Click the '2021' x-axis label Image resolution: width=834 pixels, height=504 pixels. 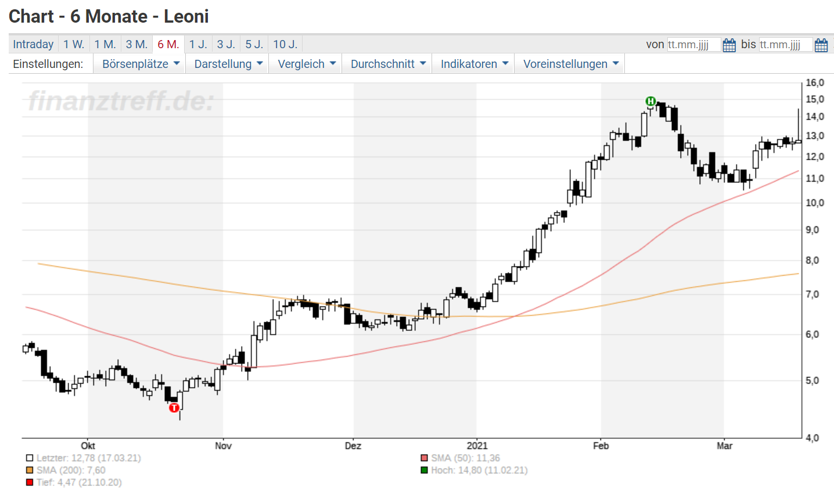click(477, 446)
